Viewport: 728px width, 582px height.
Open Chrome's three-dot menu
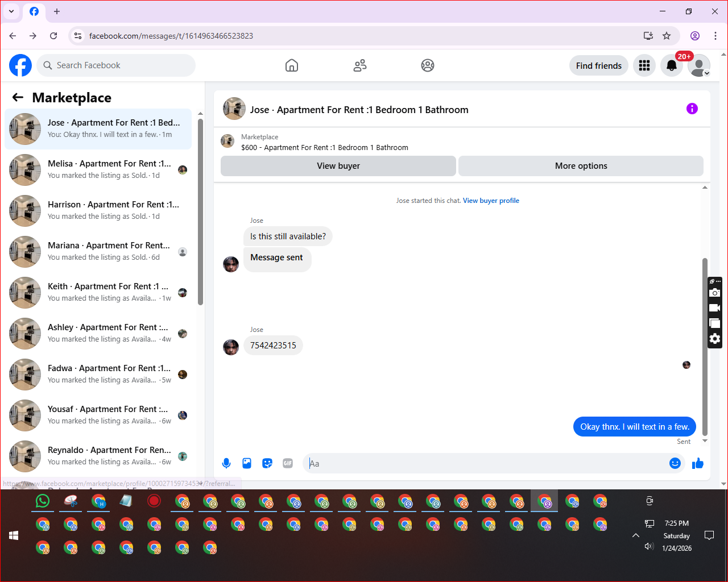[715, 36]
